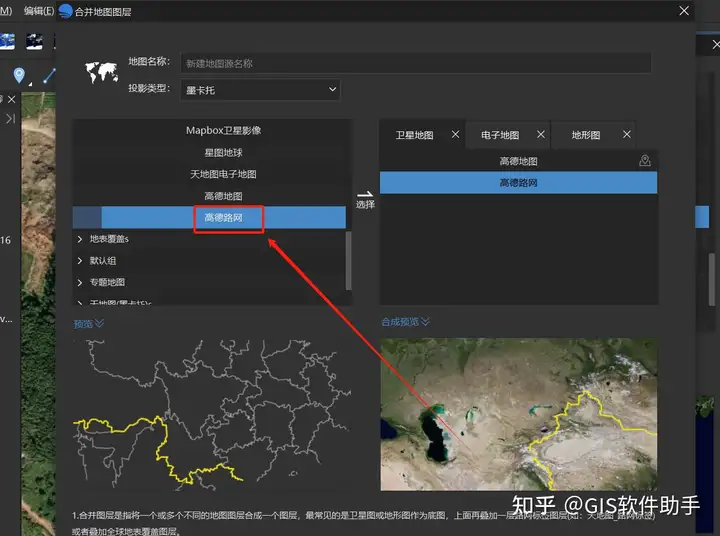Click the collapse panel arrow in main window
This screenshot has width=720, height=536.
[x=11, y=119]
